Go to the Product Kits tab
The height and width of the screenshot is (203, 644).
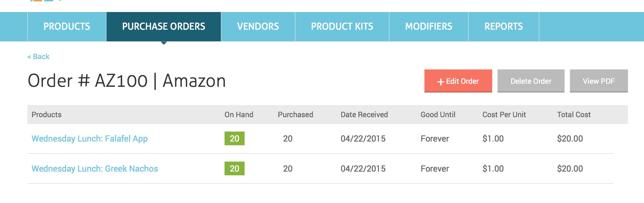point(342,27)
